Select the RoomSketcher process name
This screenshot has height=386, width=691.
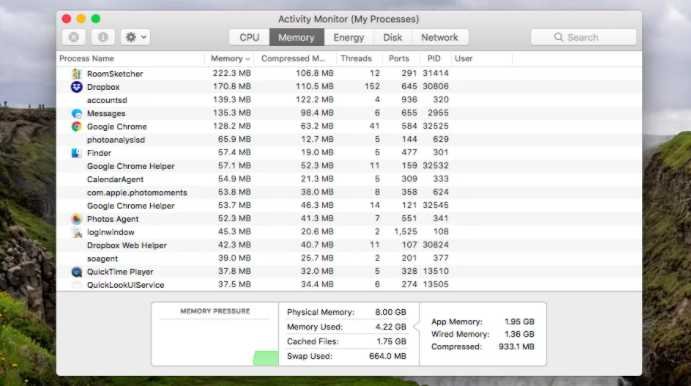click(115, 74)
